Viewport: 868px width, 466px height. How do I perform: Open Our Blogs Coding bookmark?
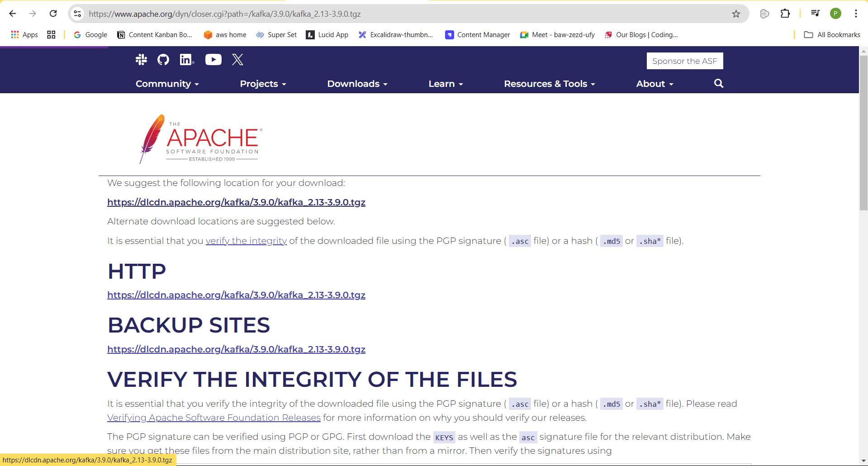(x=641, y=35)
